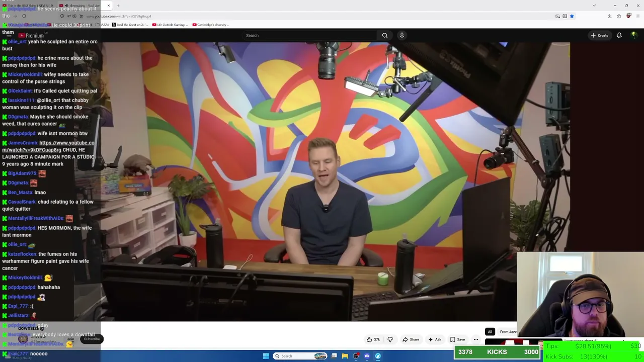The width and height of the screenshot is (644, 362).
Task: Start voice search with the microphone icon
Action: pos(401,35)
